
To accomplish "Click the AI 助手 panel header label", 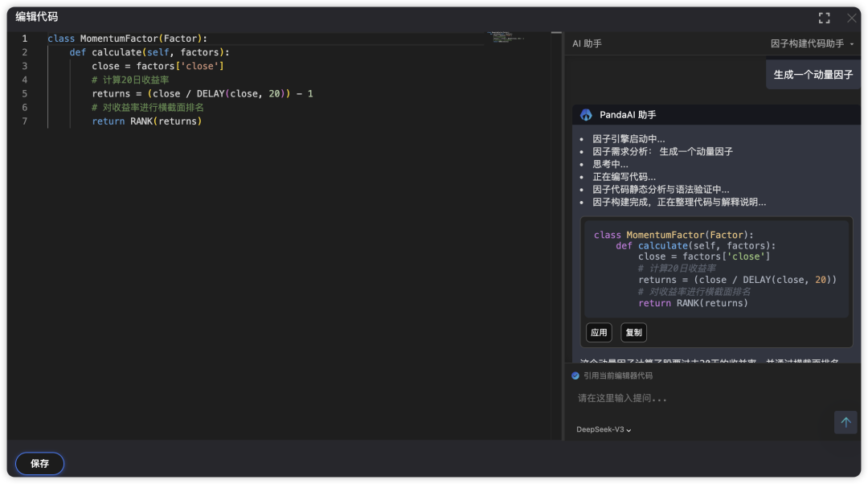I will point(587,43).
